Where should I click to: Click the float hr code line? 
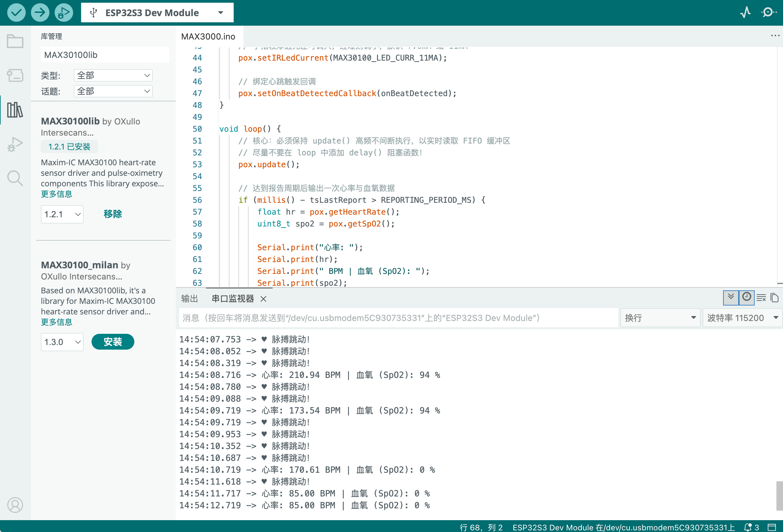click(x=328, y=212)
